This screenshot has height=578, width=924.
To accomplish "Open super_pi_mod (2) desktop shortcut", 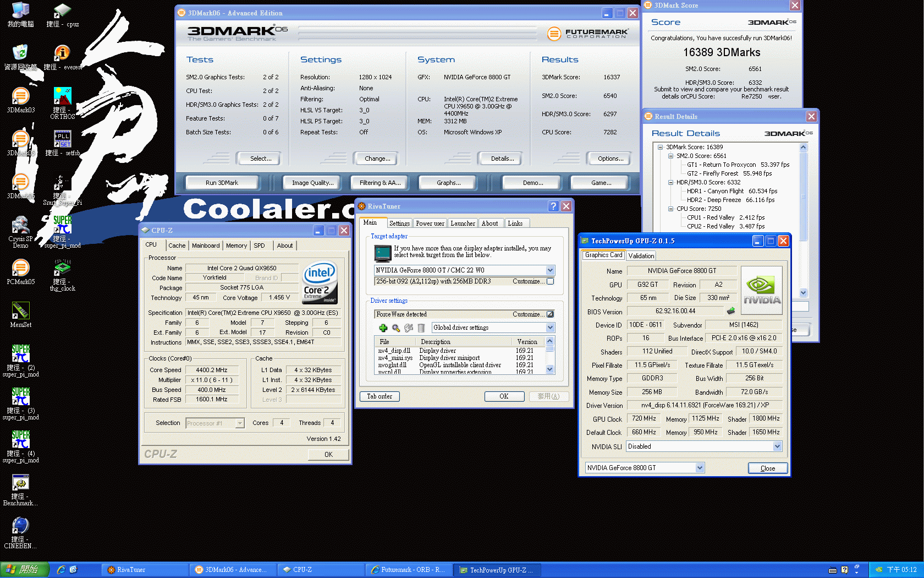I will pyautogui.click(x=20, y=361).
